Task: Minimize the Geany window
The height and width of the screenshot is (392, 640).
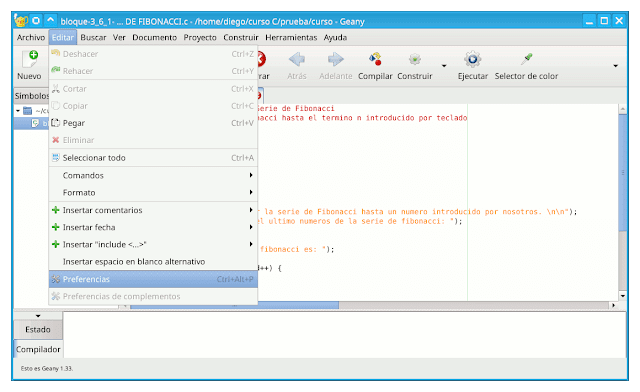Action: tap(589, 20)
